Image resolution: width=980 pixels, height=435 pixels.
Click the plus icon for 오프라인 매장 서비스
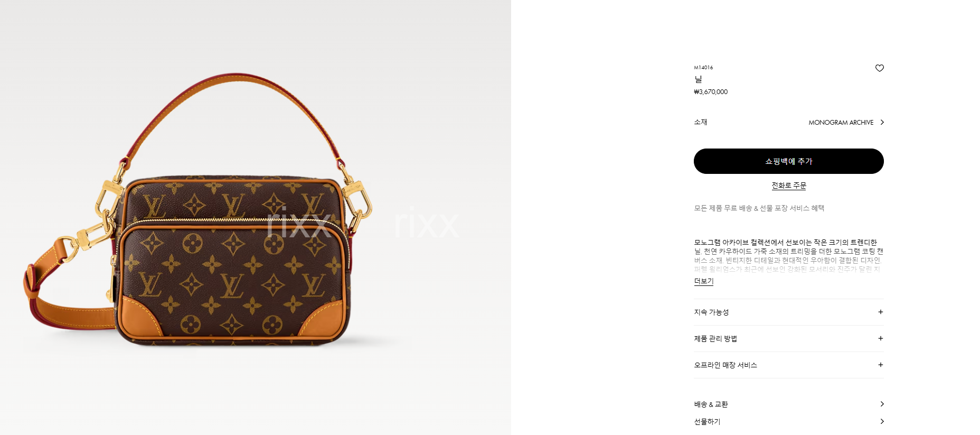[880, 365]
